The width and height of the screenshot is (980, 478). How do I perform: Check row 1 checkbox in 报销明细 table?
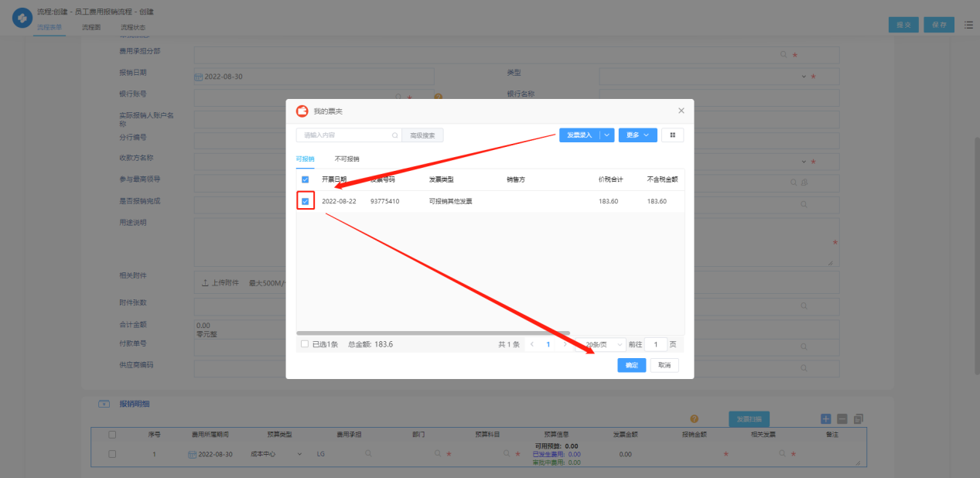click(112, 454)
